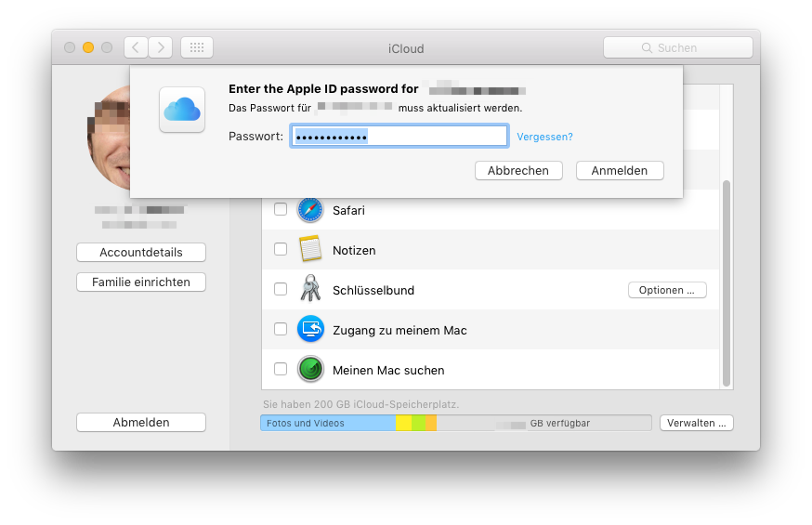Image resolution: width=812 pixels, height=525 pixels.
Task: Click the Abbrechen button
Action: coord(518,170)
